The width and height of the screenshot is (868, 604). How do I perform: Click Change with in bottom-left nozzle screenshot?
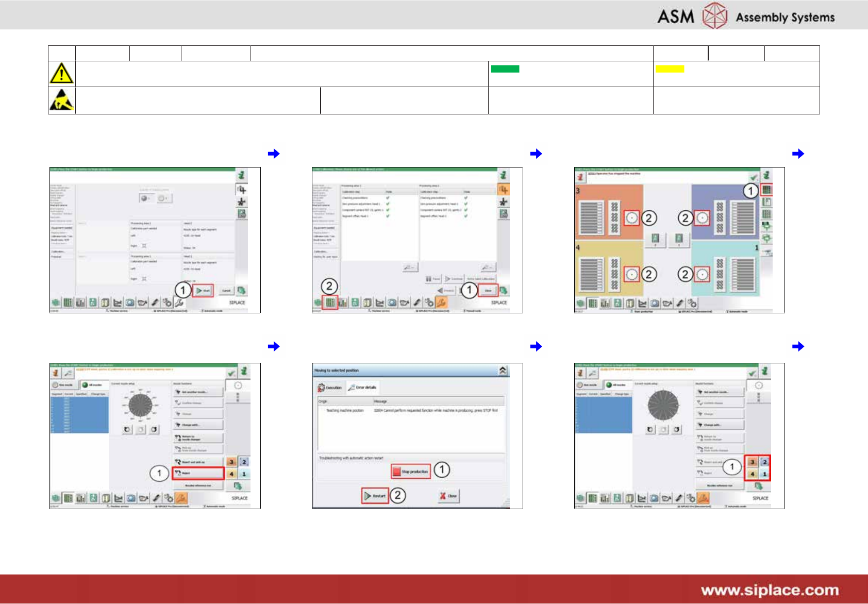tap(198, 425)
